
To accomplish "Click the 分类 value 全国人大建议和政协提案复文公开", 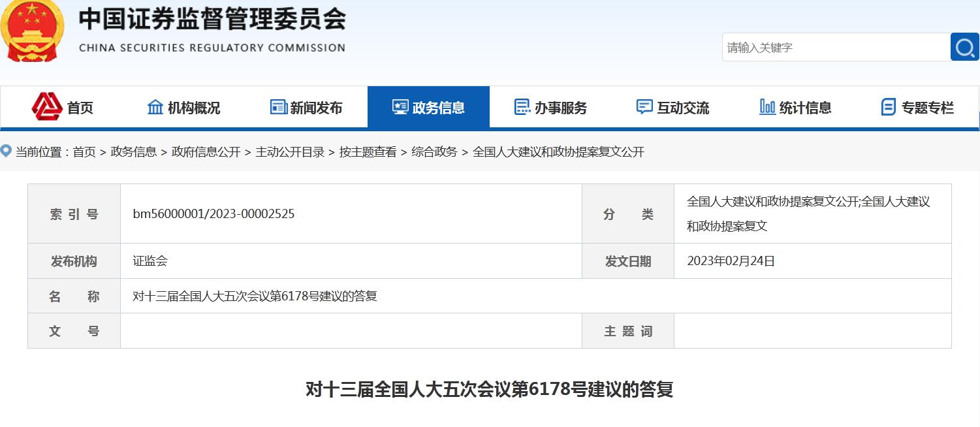I will (x=808, y=214).
